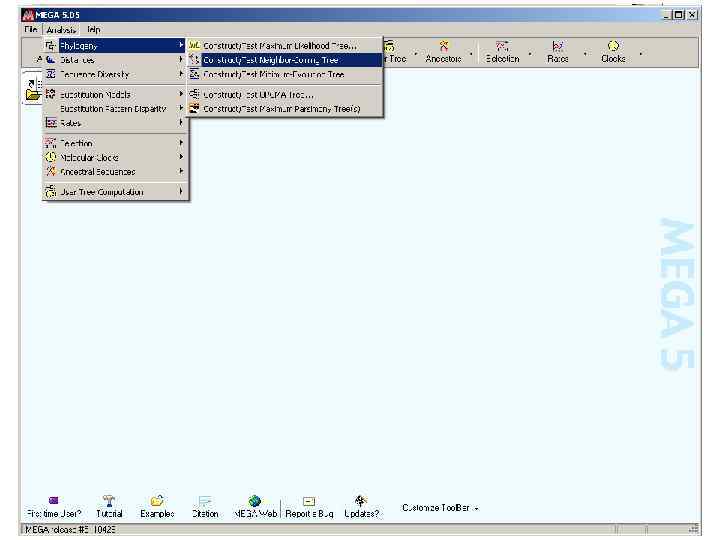Image resolution: width=720 pixels, height=540 pixels.
Task: Open MEGA Web
Action: point(255,507)
